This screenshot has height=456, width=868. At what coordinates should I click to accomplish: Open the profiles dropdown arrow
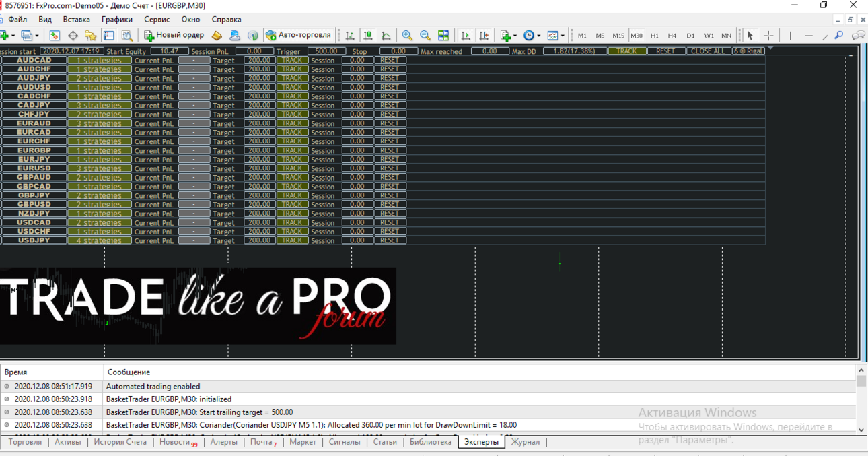point(37,36)
